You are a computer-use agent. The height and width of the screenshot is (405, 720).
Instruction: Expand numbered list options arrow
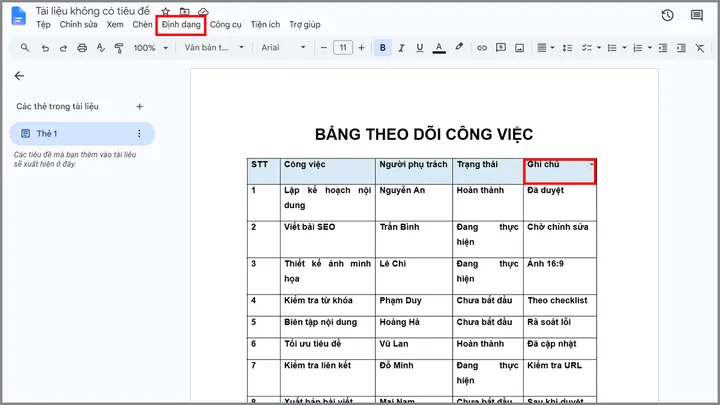click(x=650, y=48)
